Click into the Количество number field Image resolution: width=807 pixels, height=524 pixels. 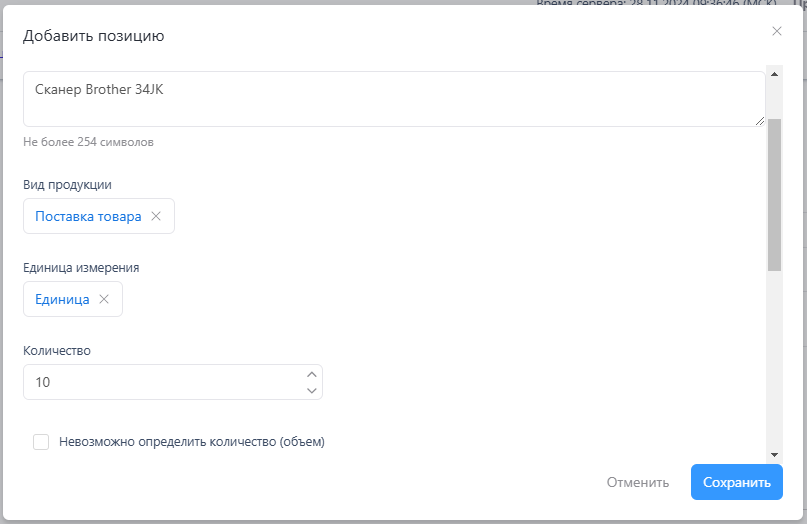160,382
